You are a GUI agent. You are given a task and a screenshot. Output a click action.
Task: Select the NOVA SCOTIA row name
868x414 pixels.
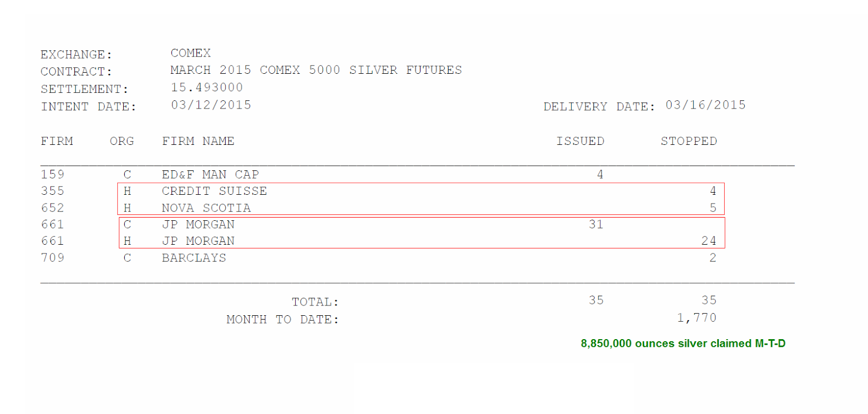tap(206, 208)
